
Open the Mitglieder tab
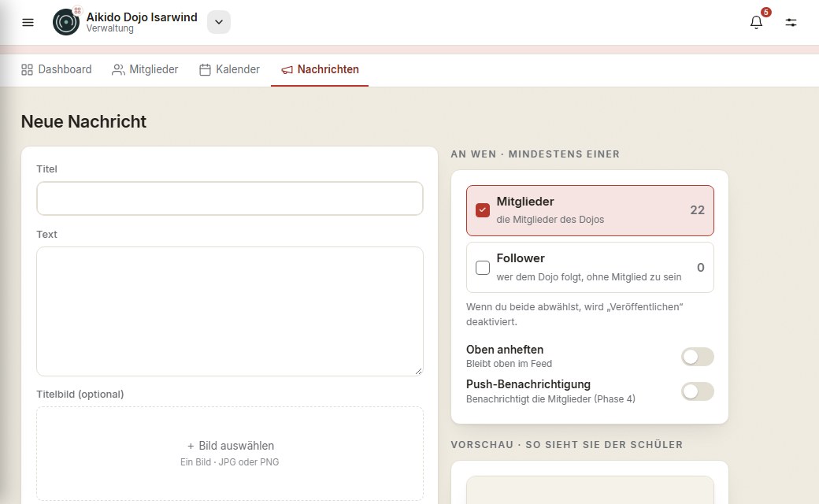coord(145,69)
